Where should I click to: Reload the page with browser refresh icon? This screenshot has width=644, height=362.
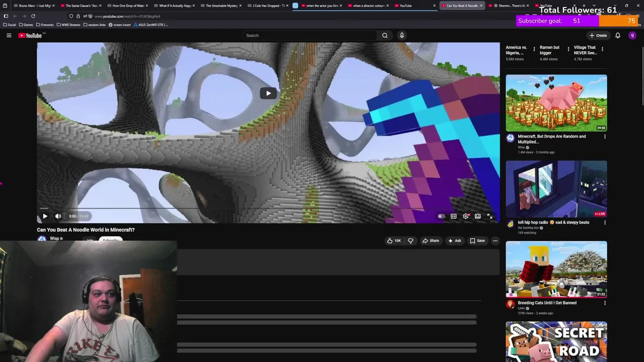point(33,16)
